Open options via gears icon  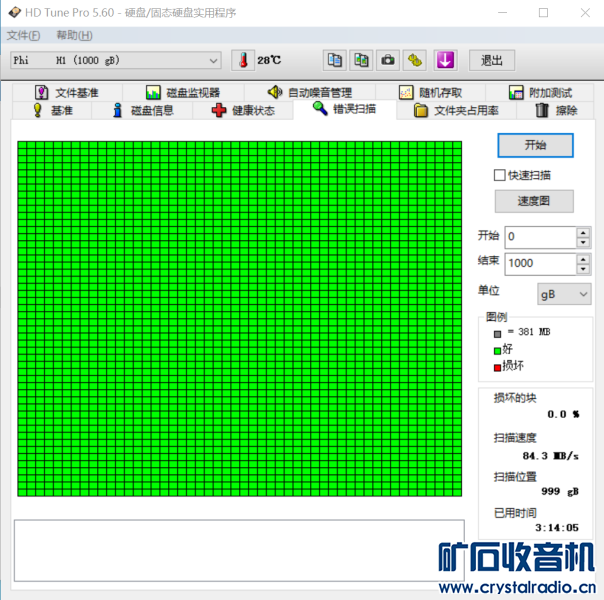(x=414, y=60)
